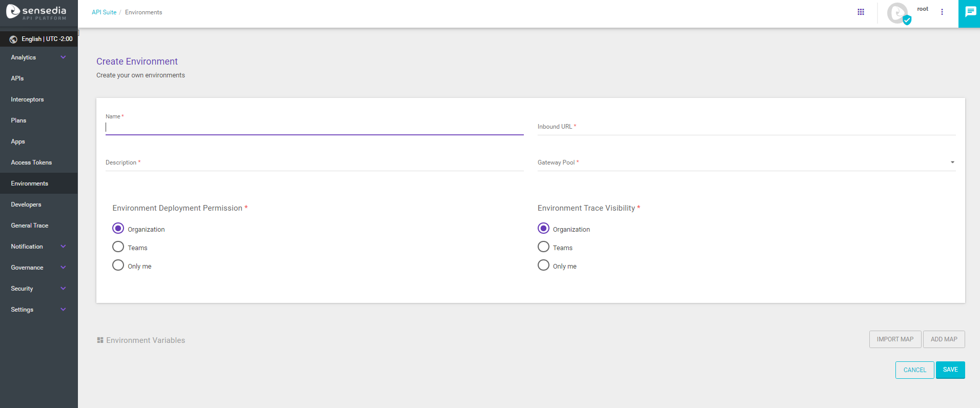
Task: Focus the Inbound URL input field
Action: (746, 127)
